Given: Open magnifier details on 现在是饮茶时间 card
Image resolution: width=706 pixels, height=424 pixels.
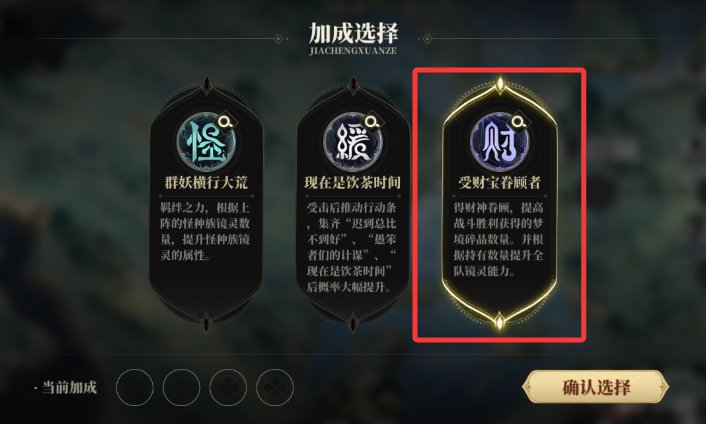Looking at the screenshot, I should [x=372, y=122].
